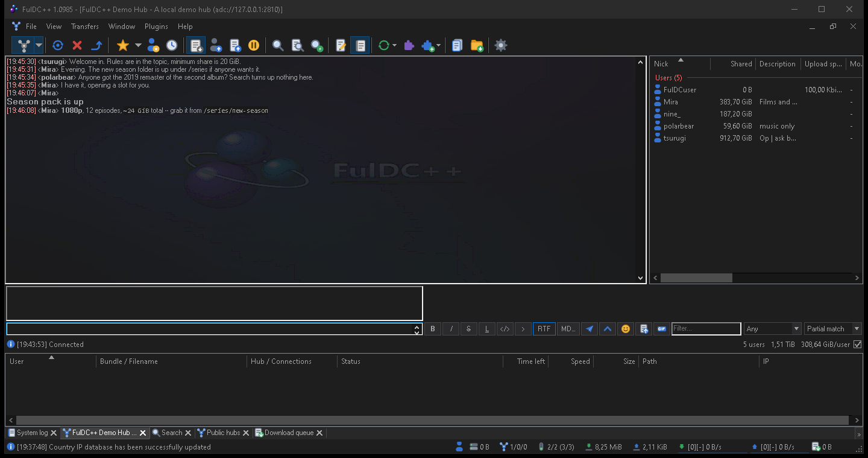
Task: Open own file list via copy-pages icon
Action: pos(458,45)
